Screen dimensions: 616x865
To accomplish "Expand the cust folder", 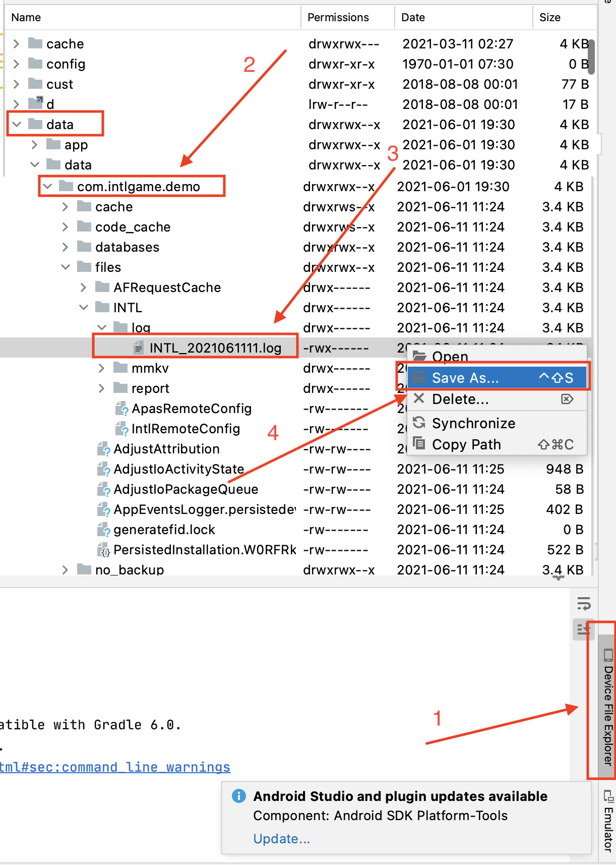I will [x=17, y=84].
